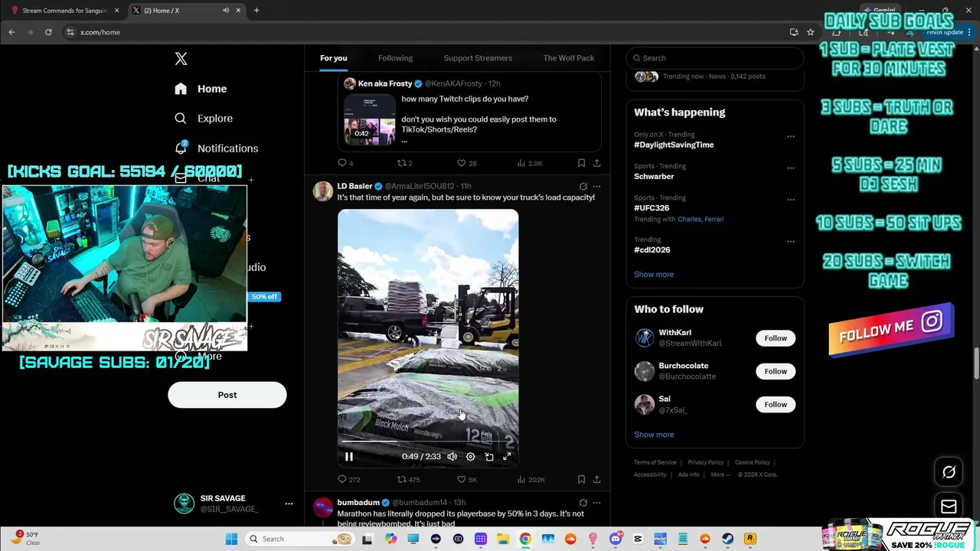Viewport: 980px width, 551px height.
Task: Open LD Basler profile avatar
Action: click(x=323, y=191)
